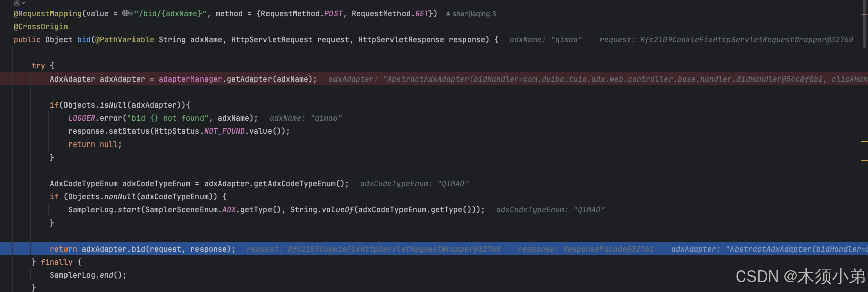This screenshot has width=868, height=292.
Task: Click inline hint adxCodeTypeEnum: "QIMAO" after getAdxCodeTypeEnum()
Action: tap(415, 184)
